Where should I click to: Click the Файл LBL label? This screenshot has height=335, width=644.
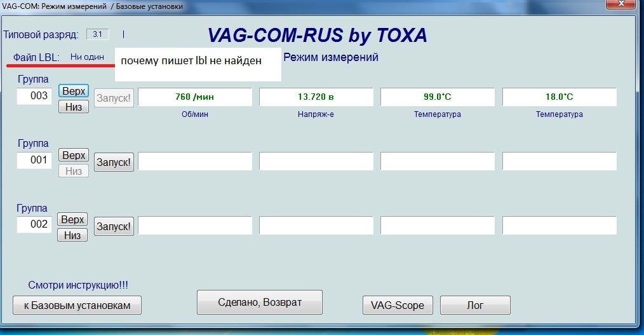36,57
